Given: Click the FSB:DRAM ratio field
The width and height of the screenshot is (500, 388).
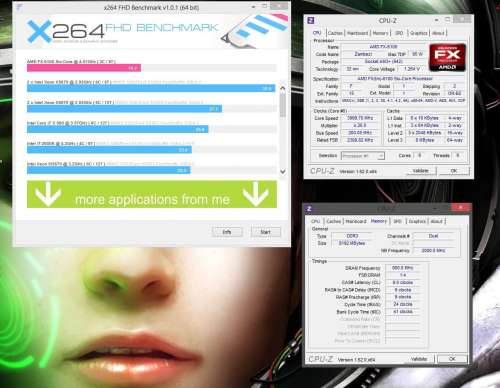Looking at the screenshot, I should (x=403, y=275).
